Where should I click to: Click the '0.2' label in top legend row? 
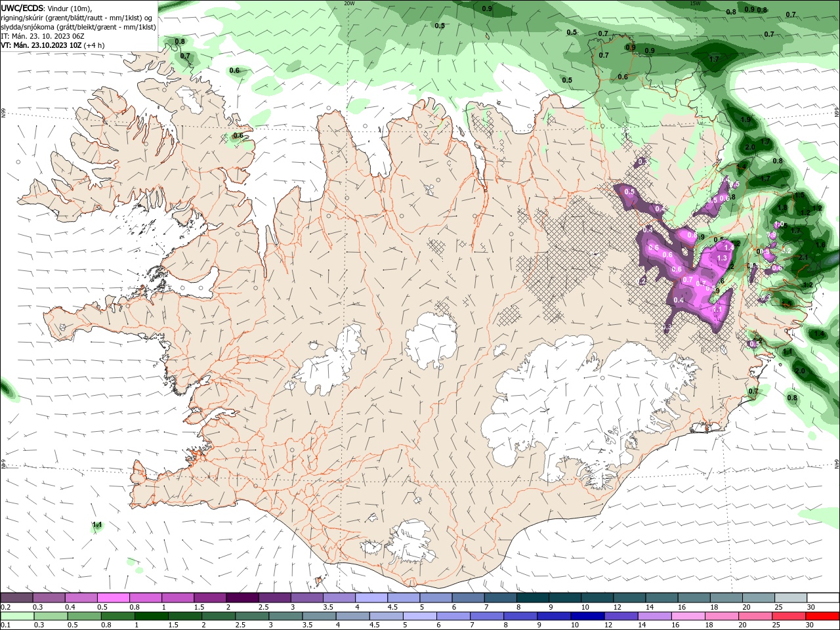5,607
